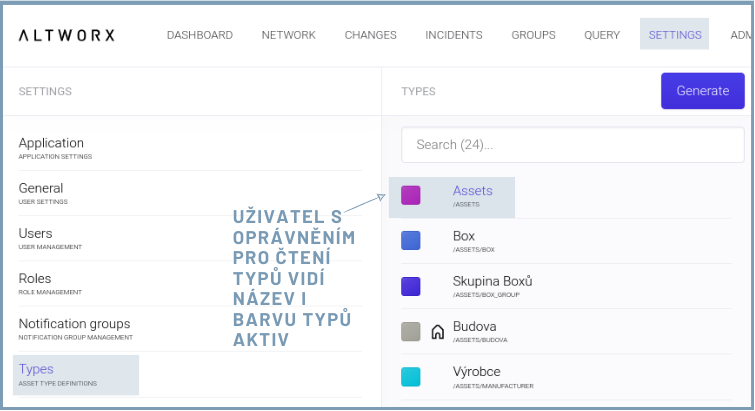Click the Search types input field
Viewport: 755px width, 411px height.
click(572, 144)
